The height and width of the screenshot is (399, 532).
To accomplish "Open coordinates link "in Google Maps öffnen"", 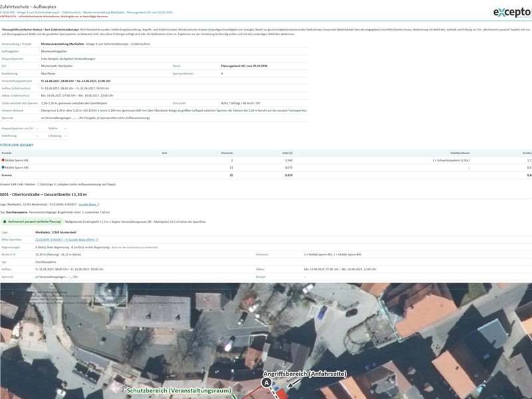I will [66, 239].
